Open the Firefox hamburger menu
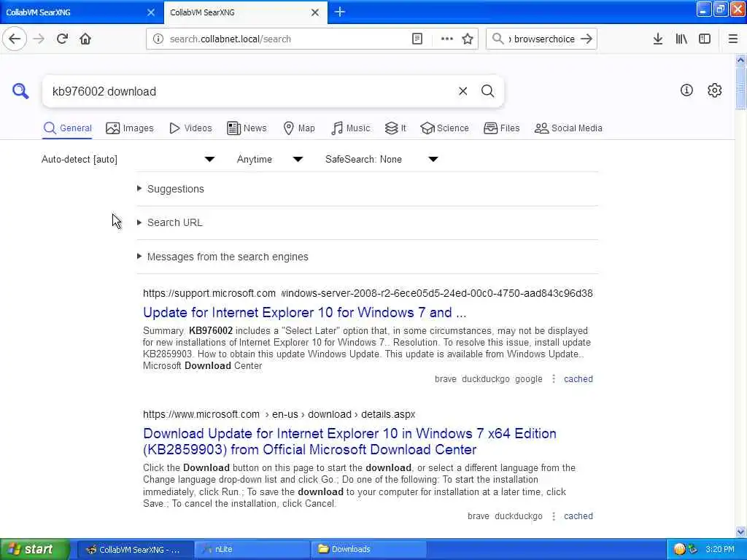Screen dimensions: 747x560 click(732, 39)
